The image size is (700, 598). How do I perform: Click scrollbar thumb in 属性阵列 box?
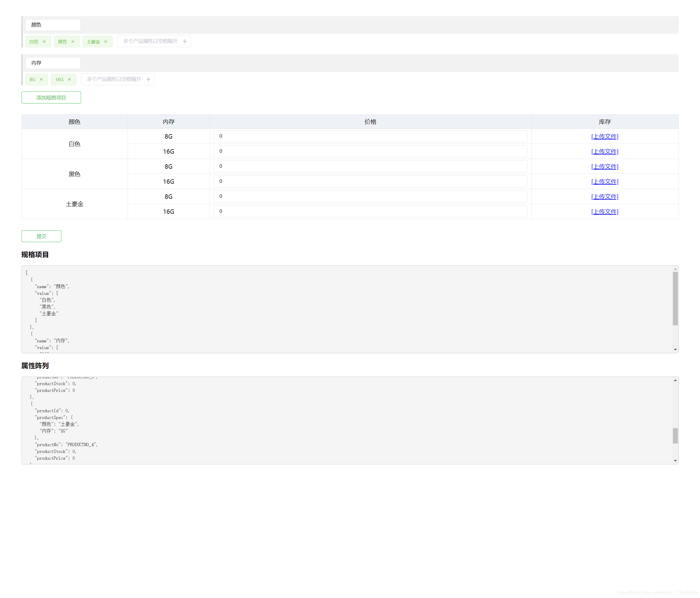click(x=675, y=436)
